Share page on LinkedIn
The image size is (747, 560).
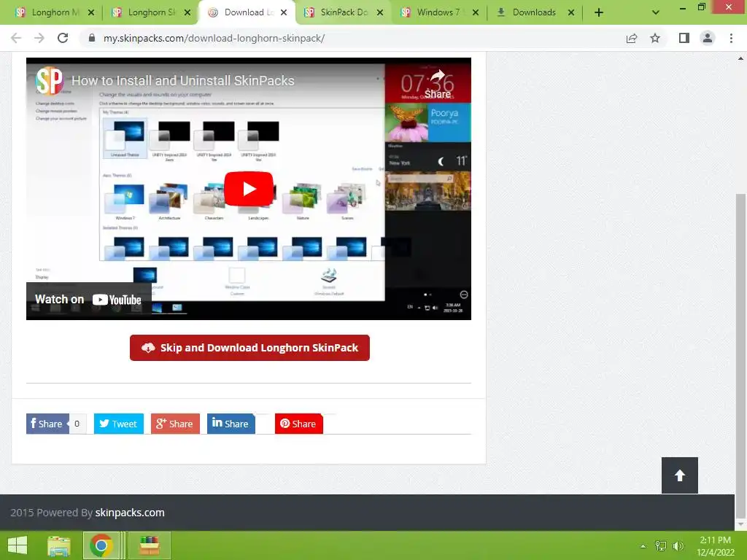[x=231, y=424]
